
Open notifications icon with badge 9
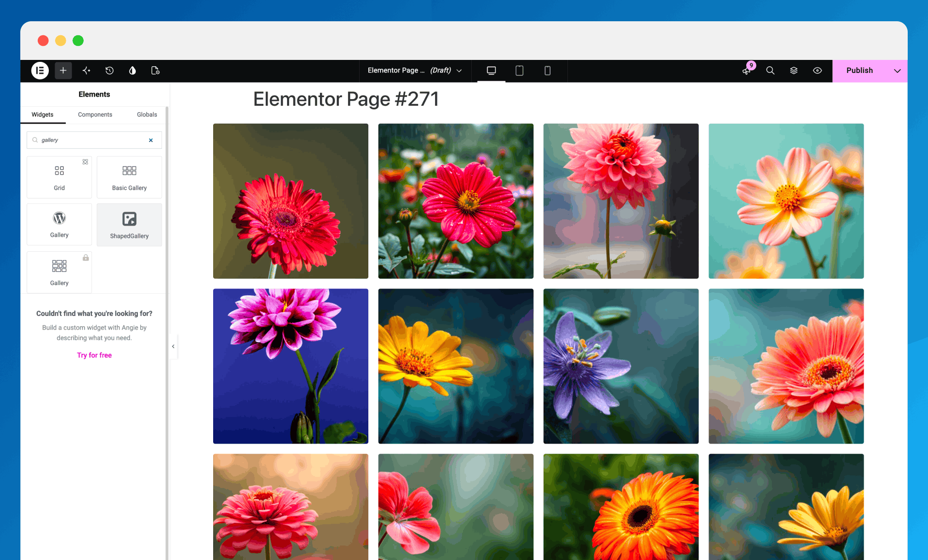point(747,71)
